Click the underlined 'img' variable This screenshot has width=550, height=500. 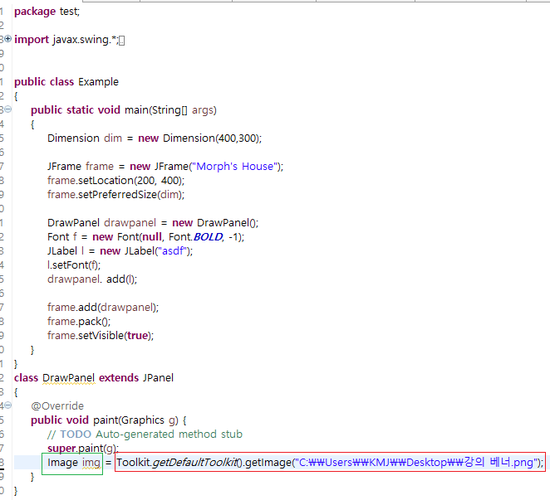[91, 462]
